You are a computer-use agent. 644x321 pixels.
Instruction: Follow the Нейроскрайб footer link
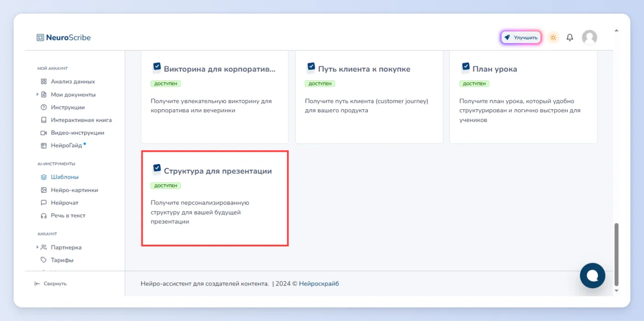pos(319,284)
